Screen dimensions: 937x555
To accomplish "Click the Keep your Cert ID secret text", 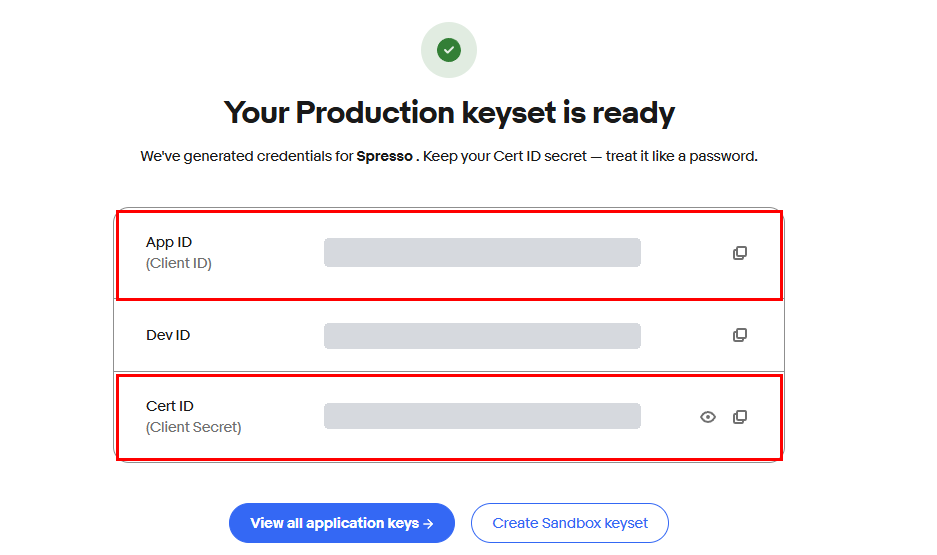I will point(505,156).
